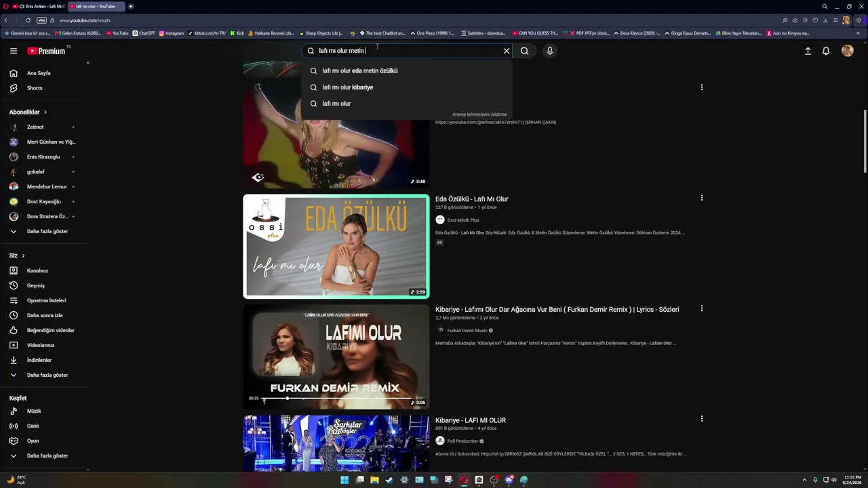Start voice search with the microphone
Image resolution: width=868 pixels, height=488 pixels.
point(550,51)
